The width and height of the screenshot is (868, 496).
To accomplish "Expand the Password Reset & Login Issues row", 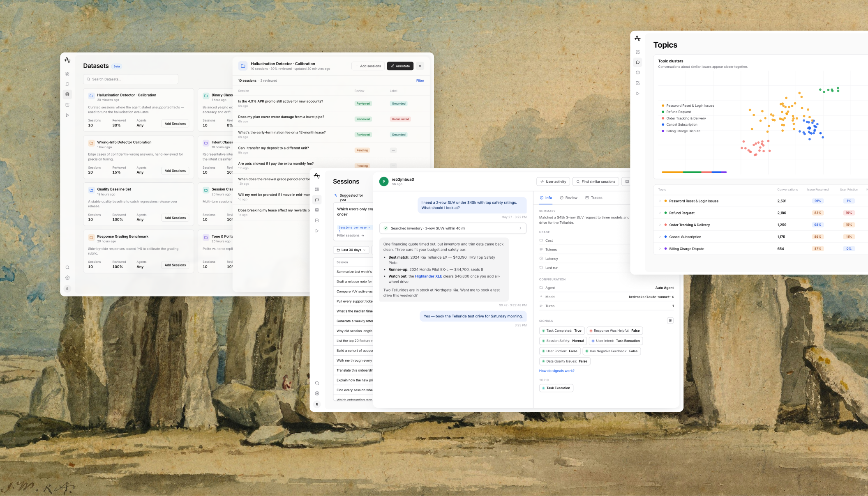I will coord(660,201).
